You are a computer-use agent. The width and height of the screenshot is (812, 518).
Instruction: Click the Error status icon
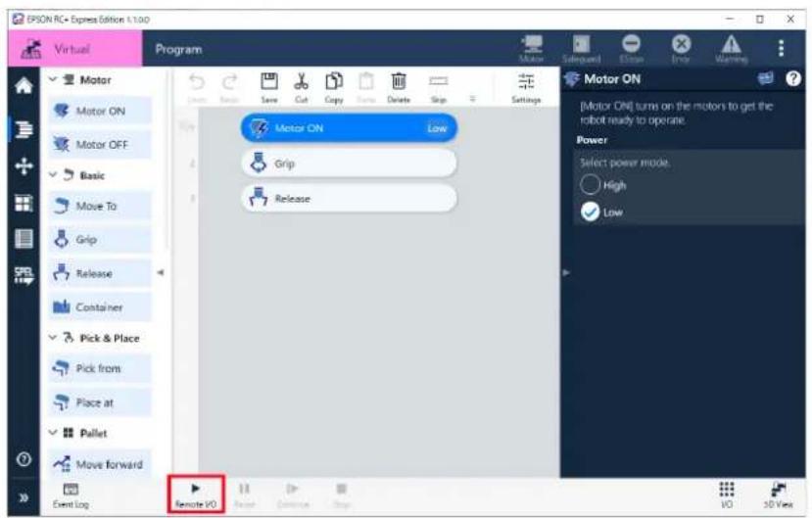click(x=681, y=49)
